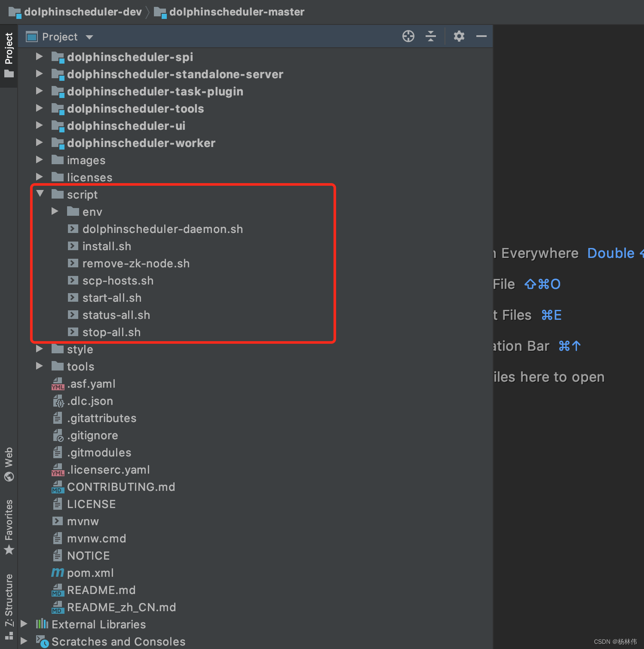
Task: Select scp-hosts.sh file
Action: 118,281
